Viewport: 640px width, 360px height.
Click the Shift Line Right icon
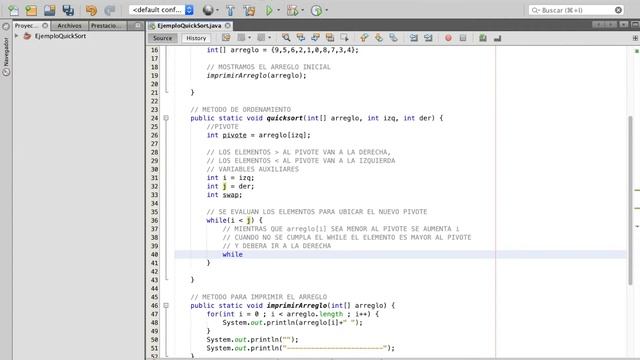(428, 38)
